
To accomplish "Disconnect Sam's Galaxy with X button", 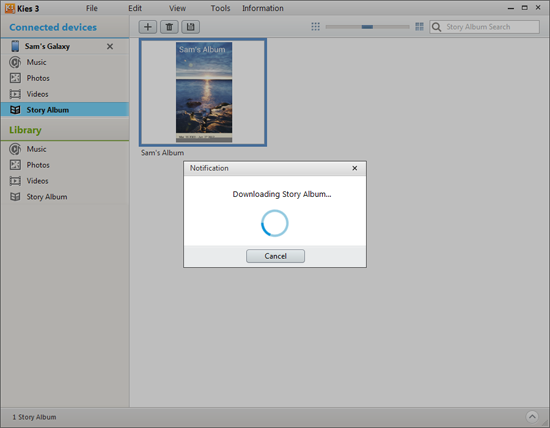I will click(110, 46).
